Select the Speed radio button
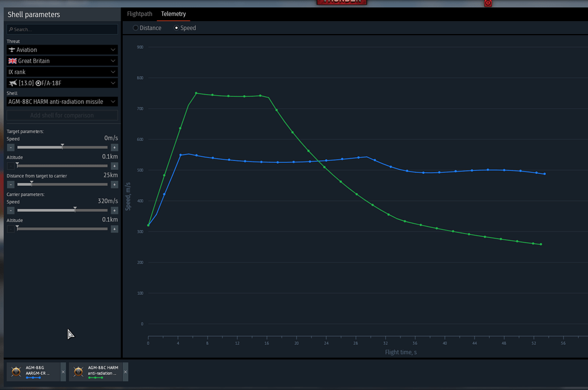Image resolution: width=588 pixels, height=390 pixels. click(185, 28)
